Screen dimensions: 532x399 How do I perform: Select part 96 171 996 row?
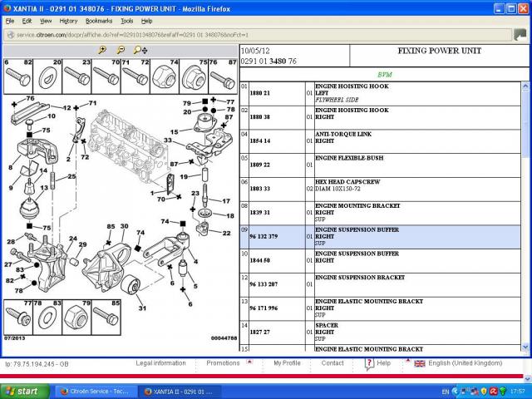pos(381,309)
